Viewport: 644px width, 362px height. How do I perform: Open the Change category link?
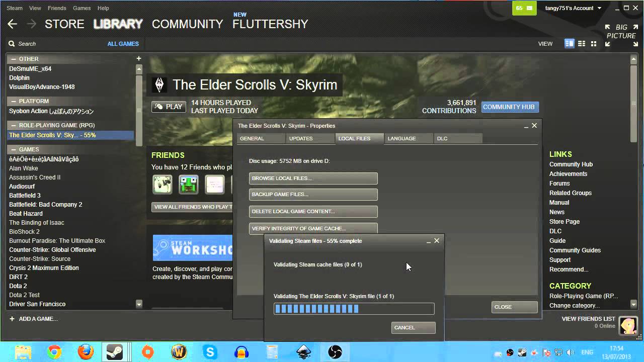click(574, 306)
